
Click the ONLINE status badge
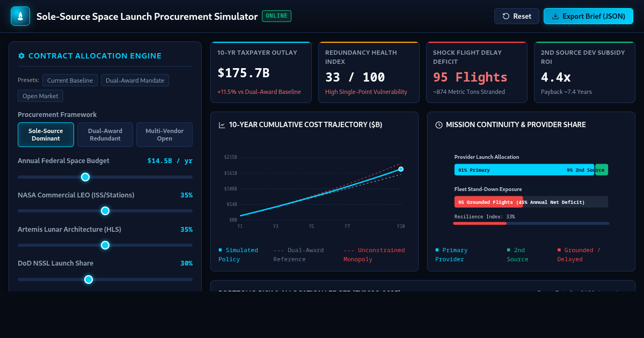point(277,16)
